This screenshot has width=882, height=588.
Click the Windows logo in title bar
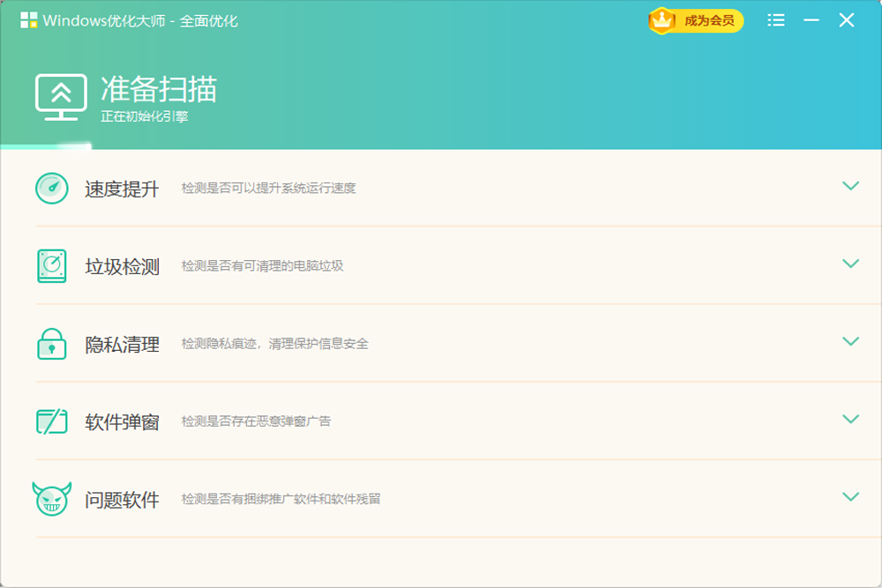[28, 20]
